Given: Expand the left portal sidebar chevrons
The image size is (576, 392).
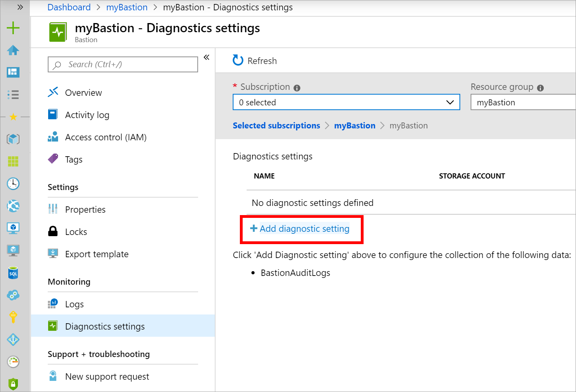Looking at the screenshot, I should [x=20, y=7].
